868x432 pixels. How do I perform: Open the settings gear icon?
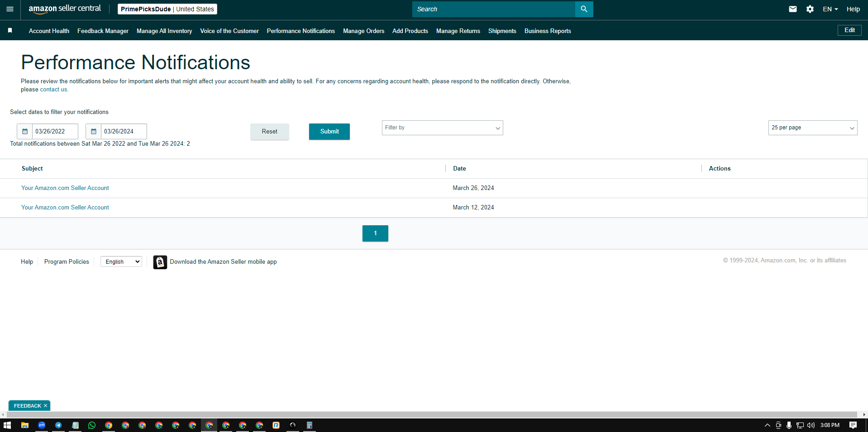(x=810, y=9)
